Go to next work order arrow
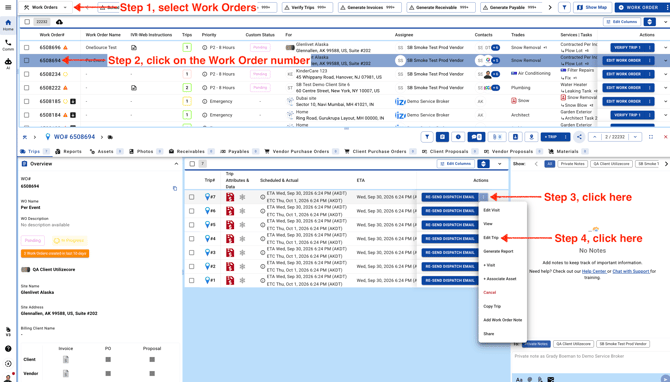The height and width of the screenshot is (382, 670). pyautogui.click(x=635, y=137)
